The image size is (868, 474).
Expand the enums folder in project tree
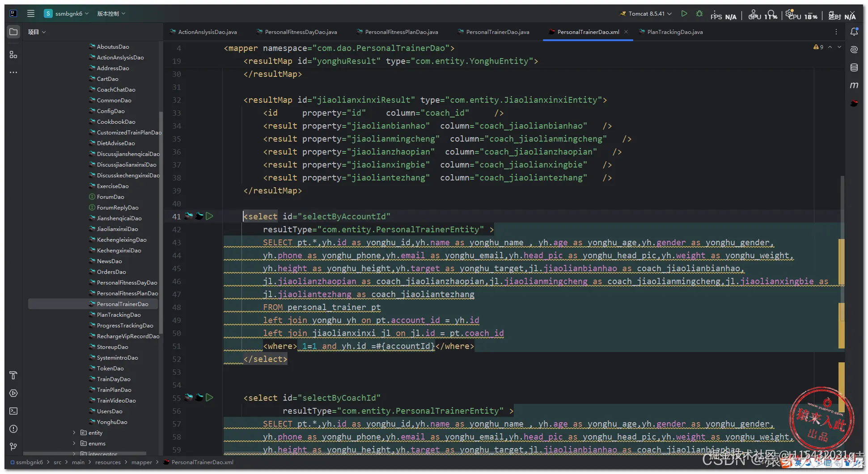74,443
